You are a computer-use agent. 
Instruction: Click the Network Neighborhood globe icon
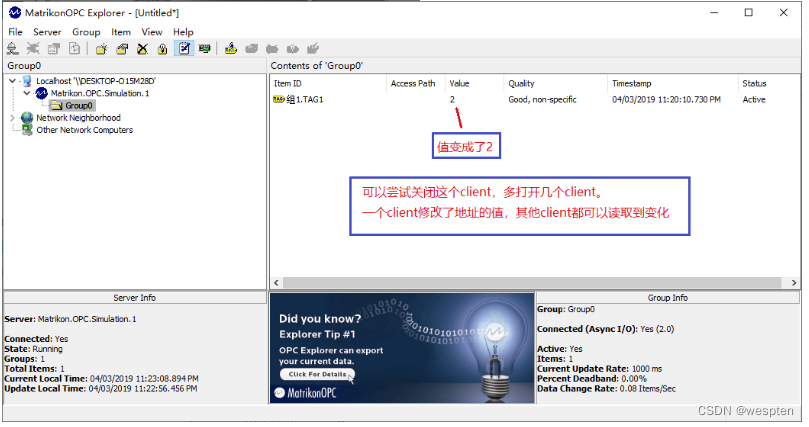[27, 118]
